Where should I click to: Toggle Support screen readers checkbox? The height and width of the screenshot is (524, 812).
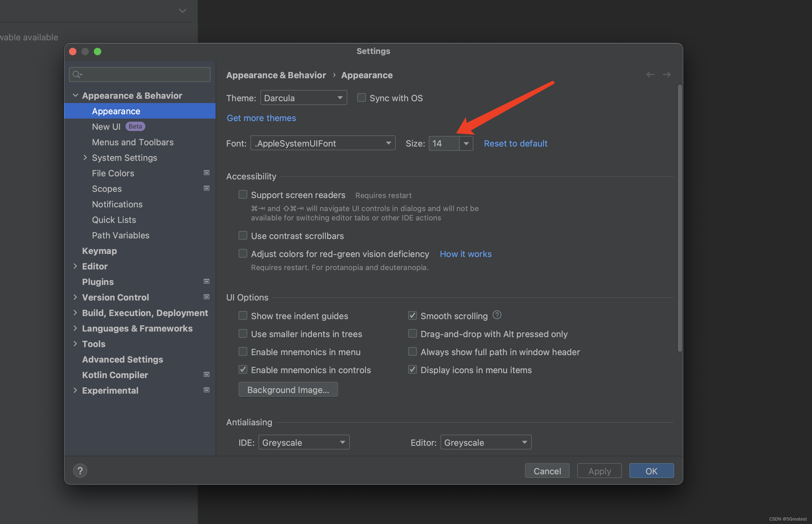(243, 194)
